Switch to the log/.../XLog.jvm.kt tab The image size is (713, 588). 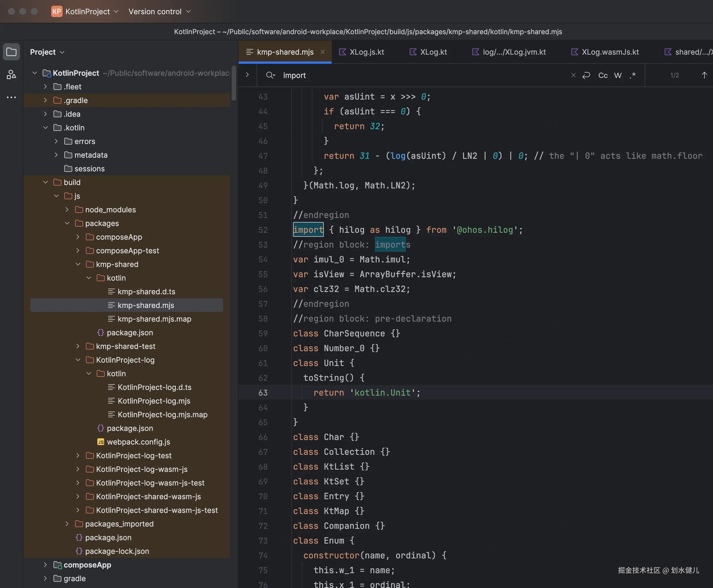pyautogui.click(x=509, y=52)
